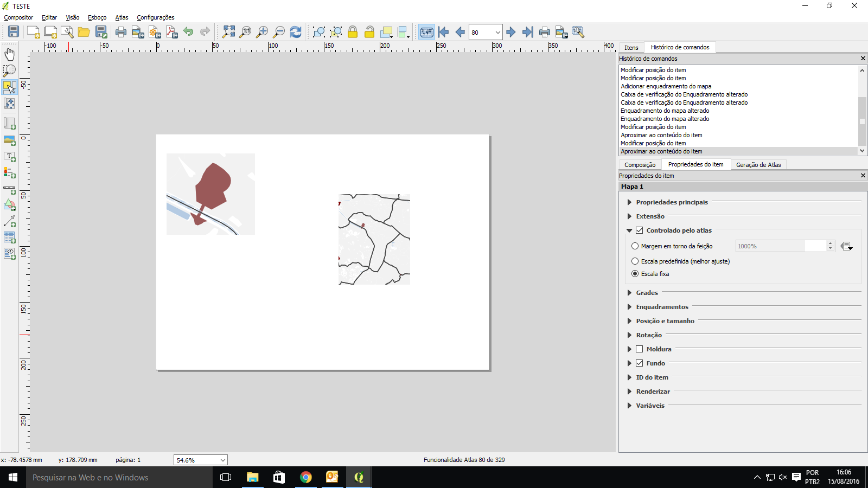Go to next Atlas feature
868x488 pixels.
point(511,32)
